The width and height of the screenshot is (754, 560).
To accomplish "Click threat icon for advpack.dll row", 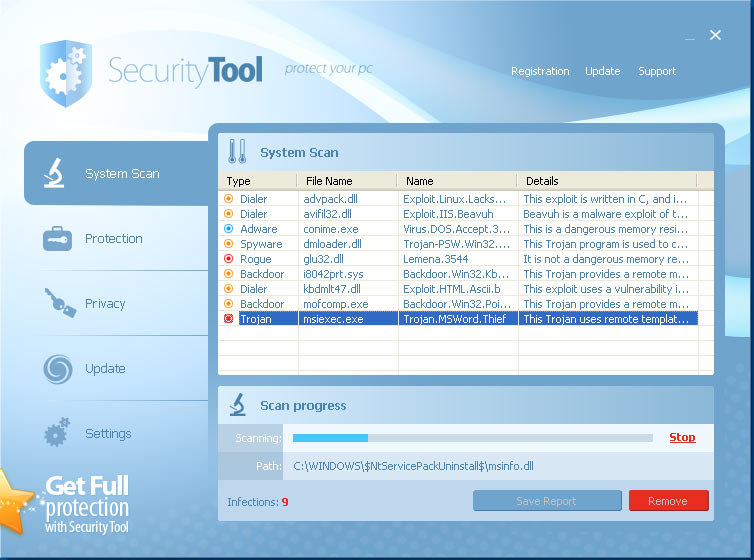I will (x=229, y=199).
